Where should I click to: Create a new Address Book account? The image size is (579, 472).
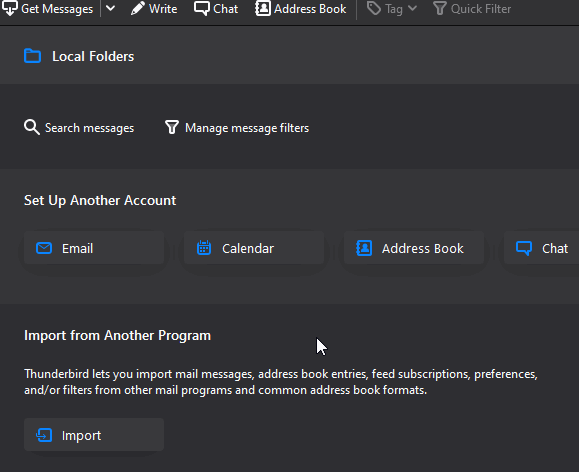[x=414, y=248]
